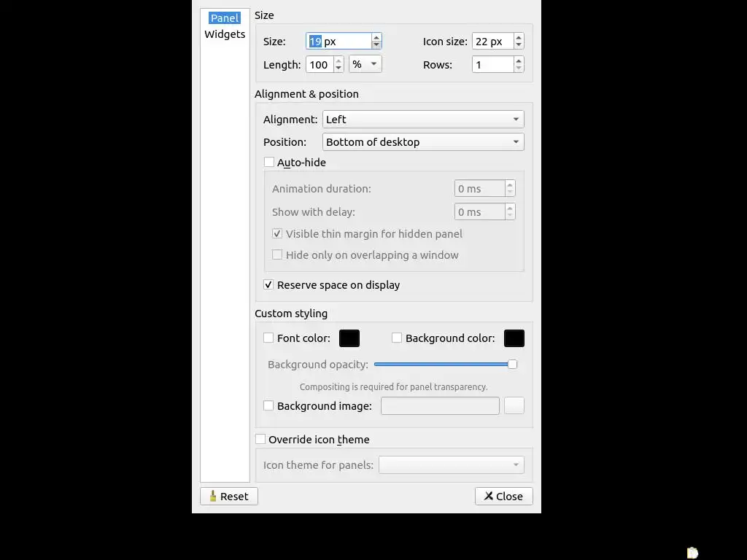Click the Rows value field
The height and width of the screenshot is (560, 747).
click(x=492, y=65)
